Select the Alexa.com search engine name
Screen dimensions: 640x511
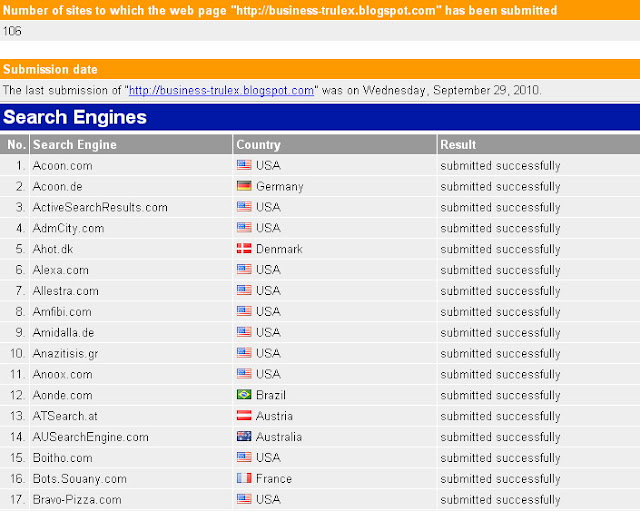pyautogui.click(x=60, y=270)
